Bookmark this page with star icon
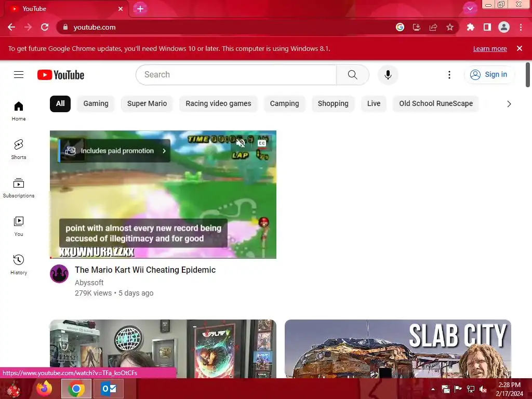This screenshot has width=532, height=399. tap(450, 27)
